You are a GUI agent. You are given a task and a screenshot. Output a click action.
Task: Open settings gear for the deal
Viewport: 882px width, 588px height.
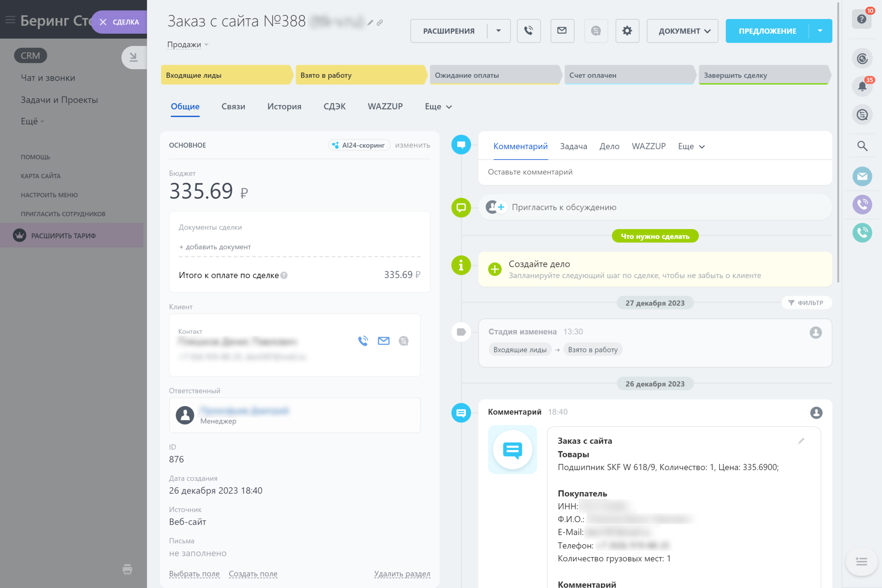(627, 31)
